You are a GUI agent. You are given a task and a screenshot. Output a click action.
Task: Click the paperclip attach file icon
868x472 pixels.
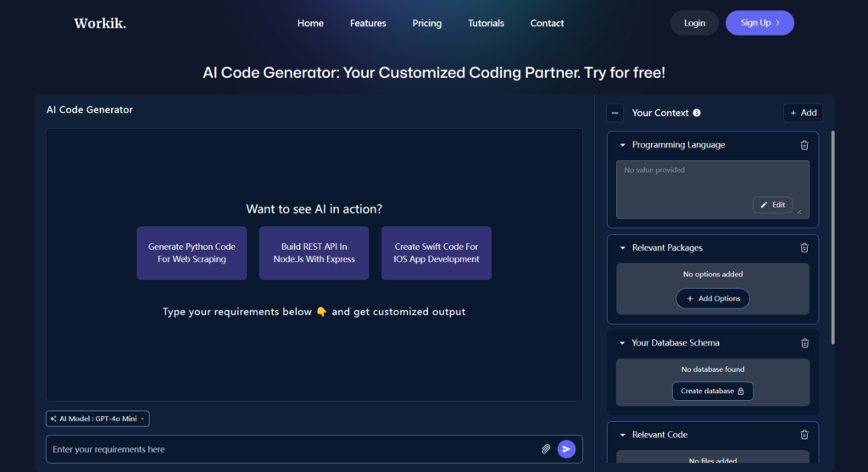[546, 449]
